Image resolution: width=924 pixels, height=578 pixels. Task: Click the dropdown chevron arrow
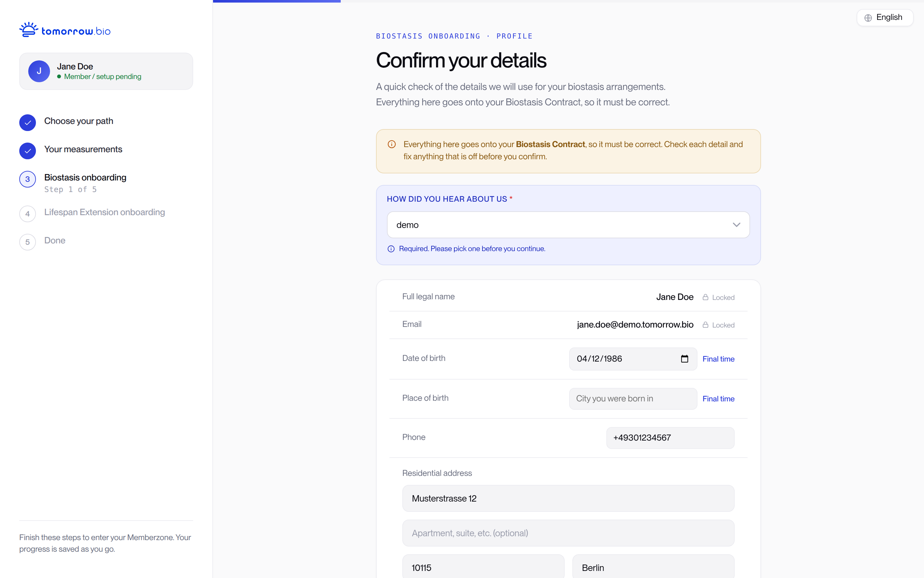point(737,225)
